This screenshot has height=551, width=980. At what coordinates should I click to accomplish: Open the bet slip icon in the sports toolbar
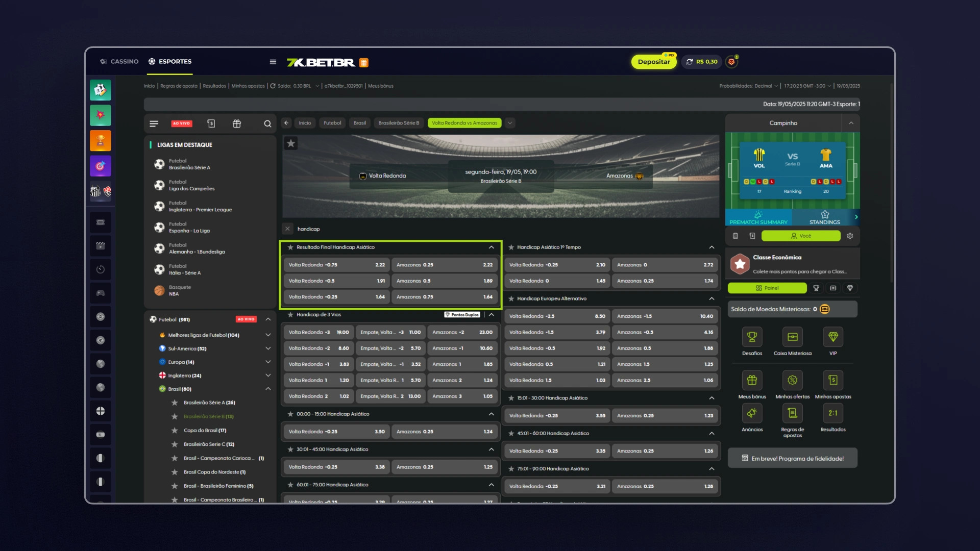(211, 123)
